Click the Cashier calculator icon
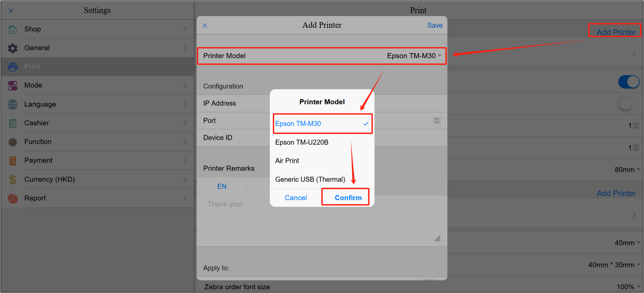 (x=13, y=123)
